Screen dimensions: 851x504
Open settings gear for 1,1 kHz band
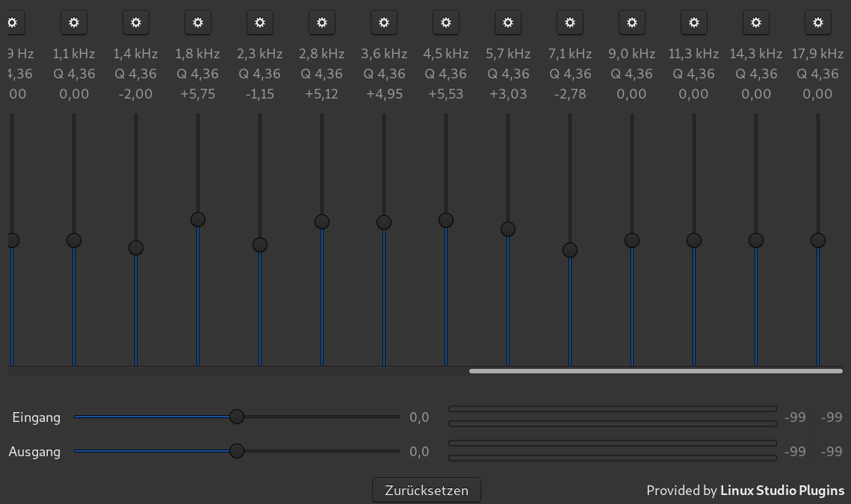[x=73, y=22]
